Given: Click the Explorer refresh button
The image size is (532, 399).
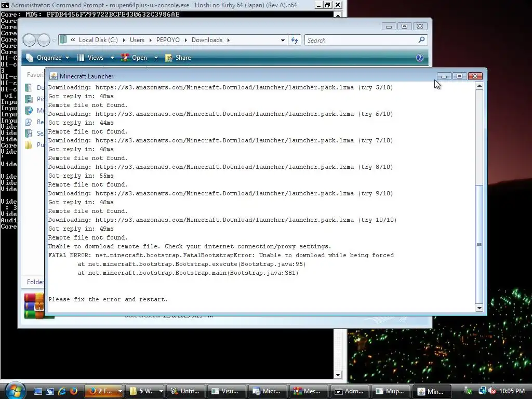Looking at the screenshot, I should pos(295,41).
